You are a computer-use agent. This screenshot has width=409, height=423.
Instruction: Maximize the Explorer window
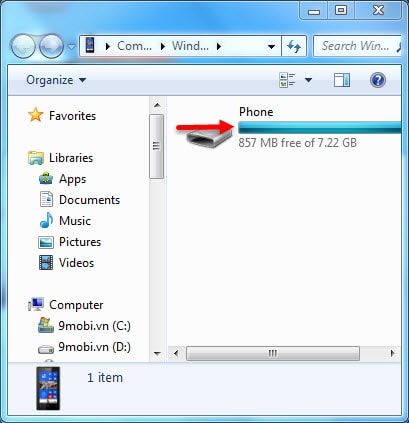341,11
